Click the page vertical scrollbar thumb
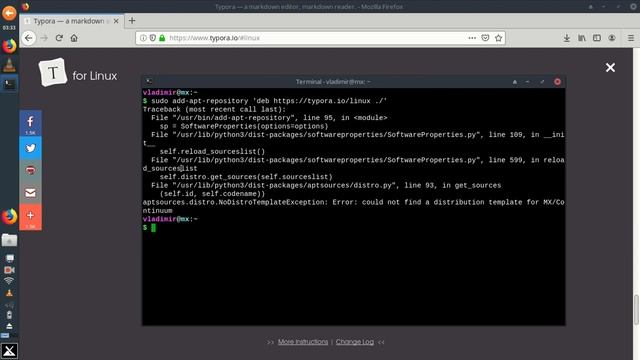This screenshot has width=640, height=360. tap(636, 309)
